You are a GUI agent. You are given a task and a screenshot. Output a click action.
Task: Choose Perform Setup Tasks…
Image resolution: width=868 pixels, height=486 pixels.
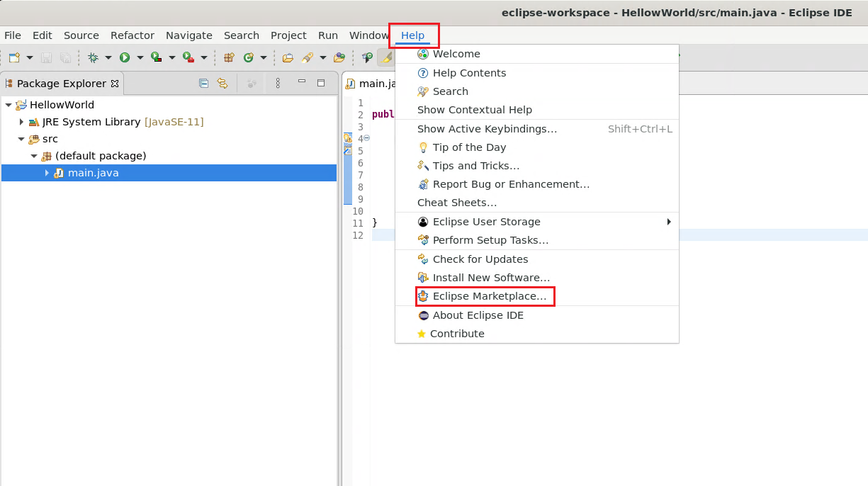tap(537, 240)
